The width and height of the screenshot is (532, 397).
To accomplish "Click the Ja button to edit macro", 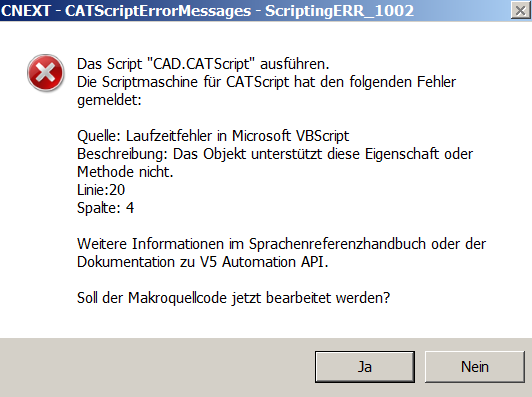I will tap(365, 367).
